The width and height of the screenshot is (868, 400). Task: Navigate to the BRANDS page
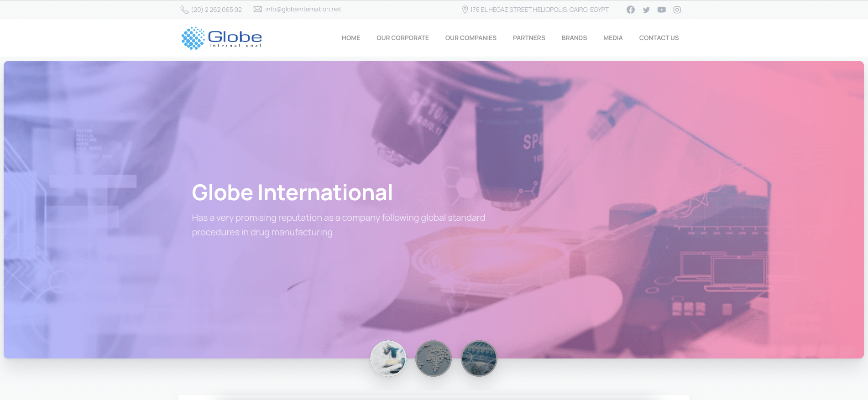point(574,38)
